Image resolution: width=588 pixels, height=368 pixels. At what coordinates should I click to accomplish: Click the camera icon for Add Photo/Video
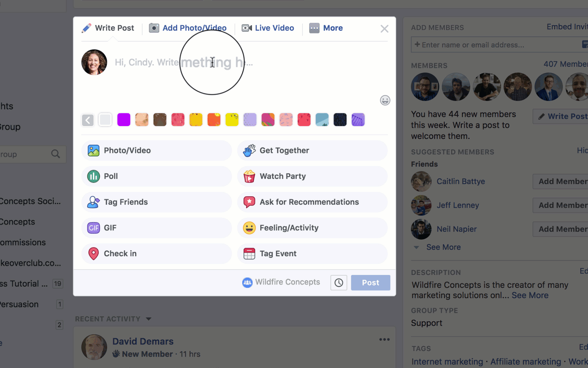click(x=154, y=28)
